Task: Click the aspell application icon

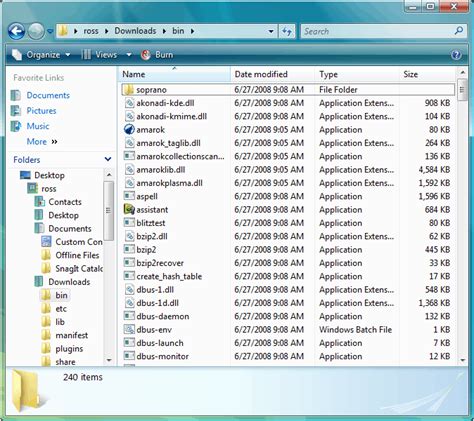Action: click(x=129, y=196)
